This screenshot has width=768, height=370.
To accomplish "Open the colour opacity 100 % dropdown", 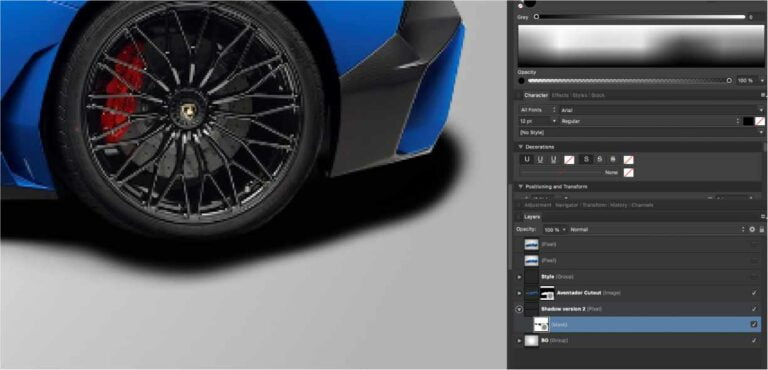I will tap(750, 80).
